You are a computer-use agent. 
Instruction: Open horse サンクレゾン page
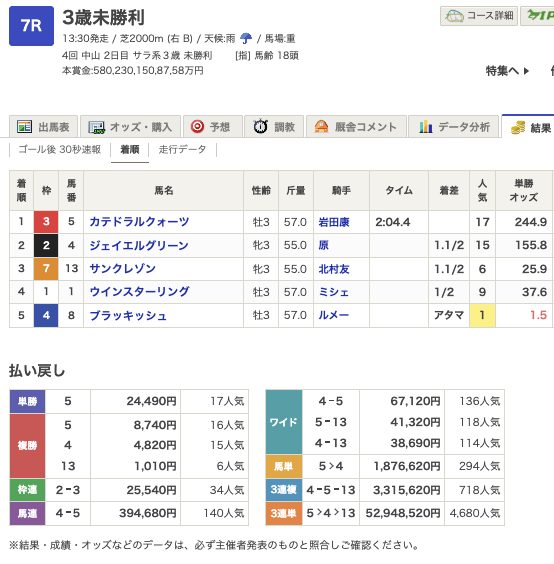point(123,268)
